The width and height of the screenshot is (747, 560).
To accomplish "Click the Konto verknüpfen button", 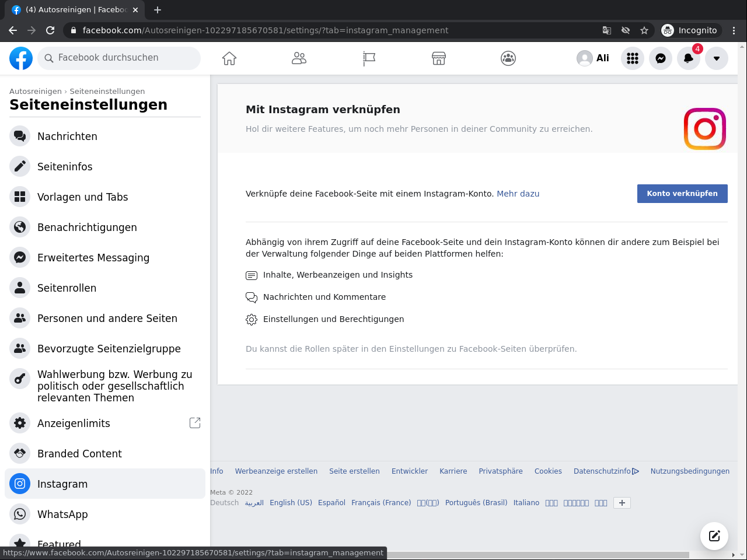I will click(682, 194).
